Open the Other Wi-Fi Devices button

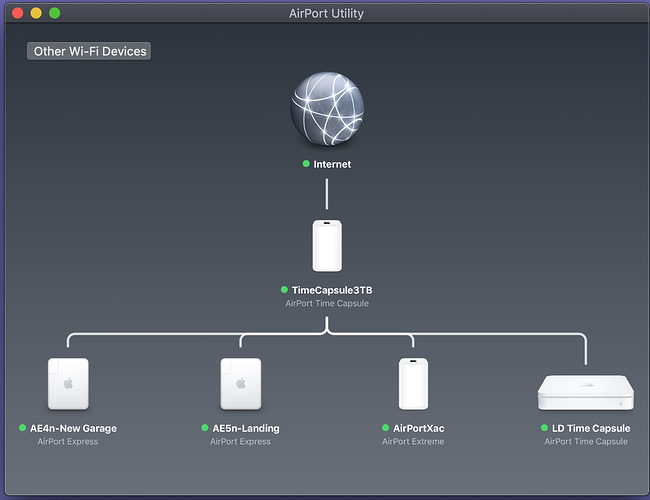pyautogui.click(x=89, y=51)
